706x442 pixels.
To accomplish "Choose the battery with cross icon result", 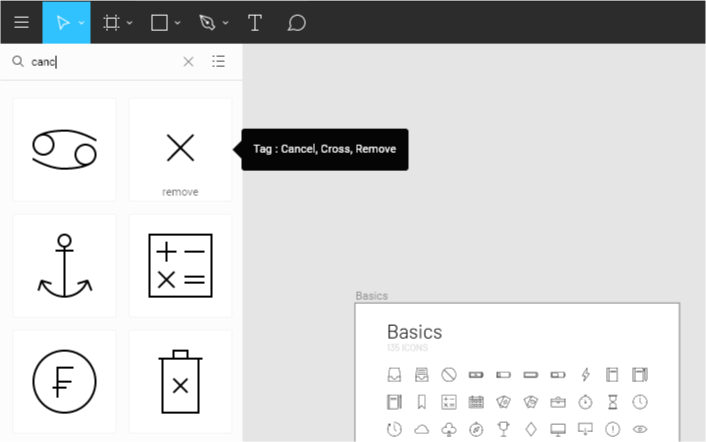I will pyautogui.click(x=180, y=382).
